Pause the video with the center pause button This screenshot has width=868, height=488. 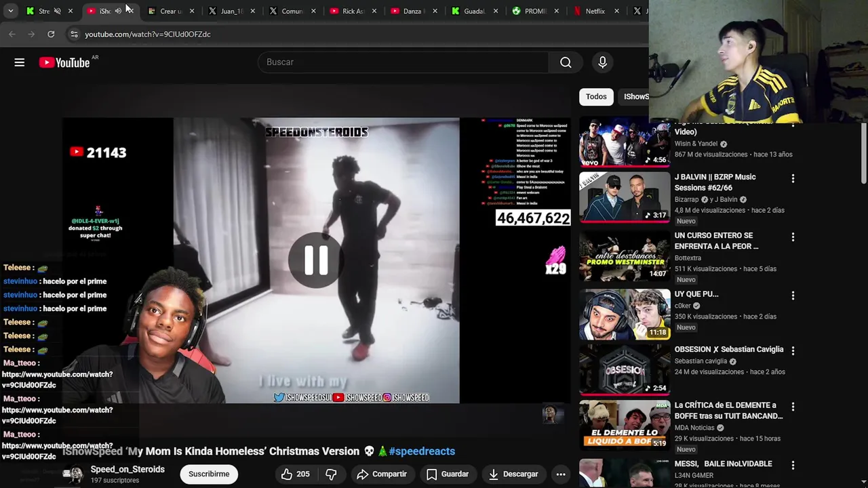click(x=316, y=260)
